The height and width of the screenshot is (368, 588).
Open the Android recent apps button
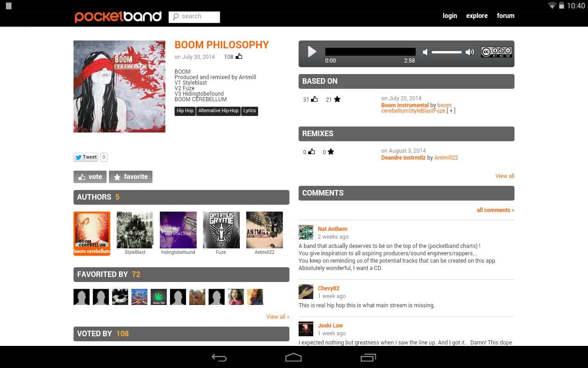tap(368, 357)
